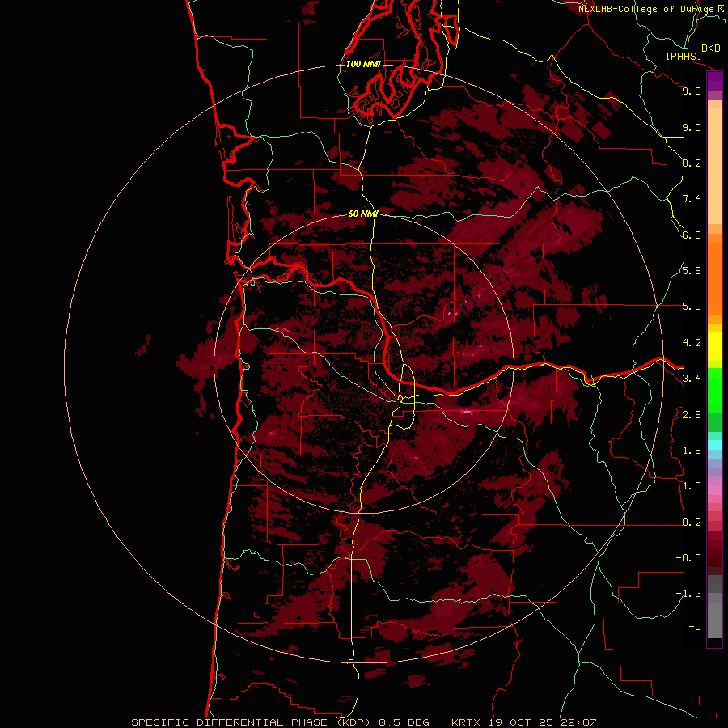Click the "0.5 DEG" elevation text in the caption
Viewport: 728px width, 728px height.
(x=404, y=722)
